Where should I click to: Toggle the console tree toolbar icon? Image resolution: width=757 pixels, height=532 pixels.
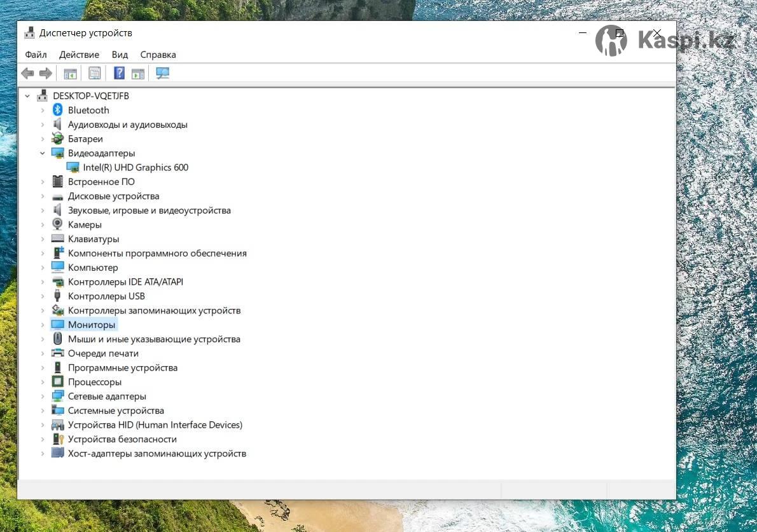coord(70,74)
